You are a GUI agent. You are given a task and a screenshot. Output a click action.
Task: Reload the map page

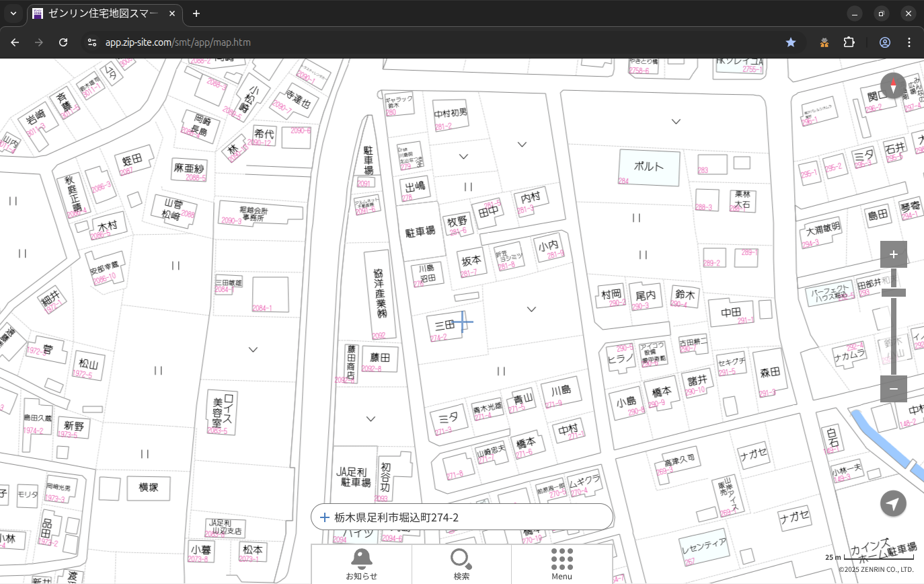tap(63, 42)
